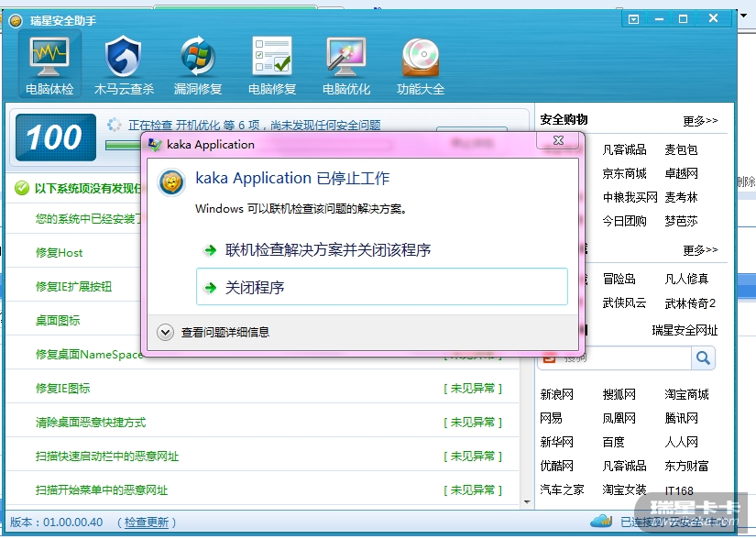Open the 淘宝商城 link

[686, 394]
